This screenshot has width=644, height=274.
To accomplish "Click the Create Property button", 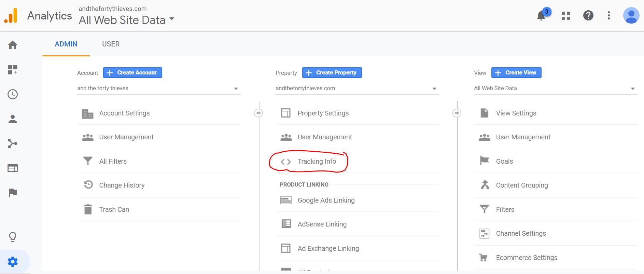I will pos(332,72).
